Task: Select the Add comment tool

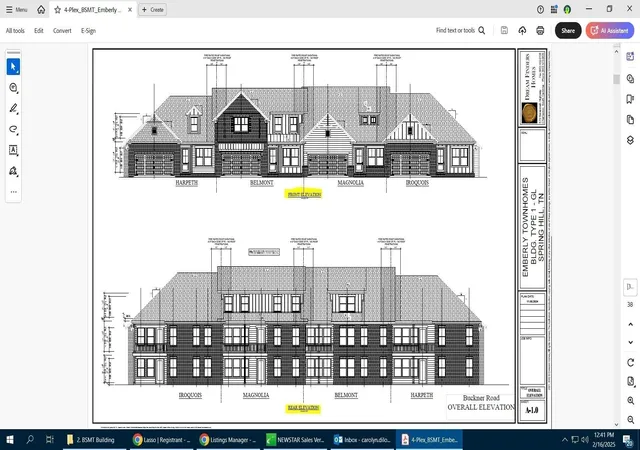Action: [13, 87]
